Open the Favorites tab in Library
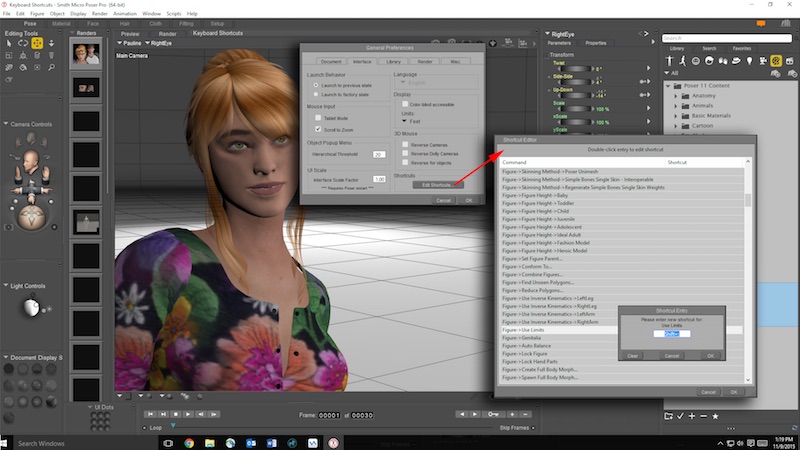The width and height of the screenshot is (800, 450). [x=741, y=48]
